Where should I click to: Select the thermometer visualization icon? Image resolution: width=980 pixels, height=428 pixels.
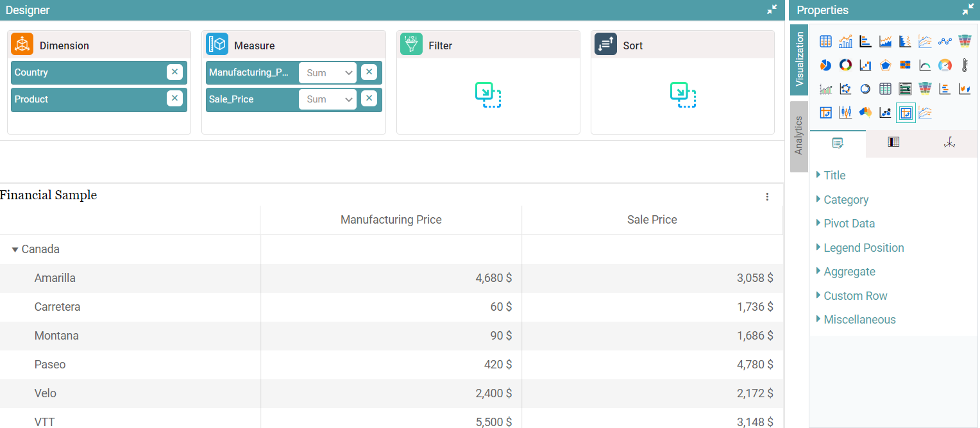(965, 65)
